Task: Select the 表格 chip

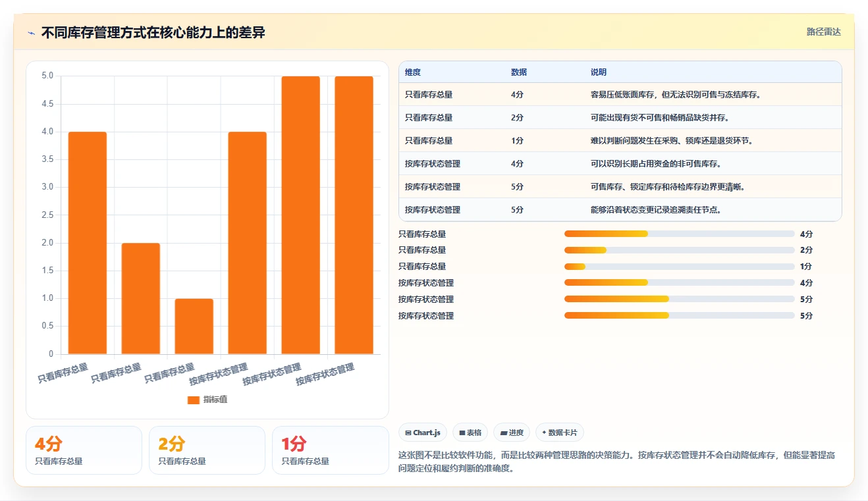Action: point(470,433)
